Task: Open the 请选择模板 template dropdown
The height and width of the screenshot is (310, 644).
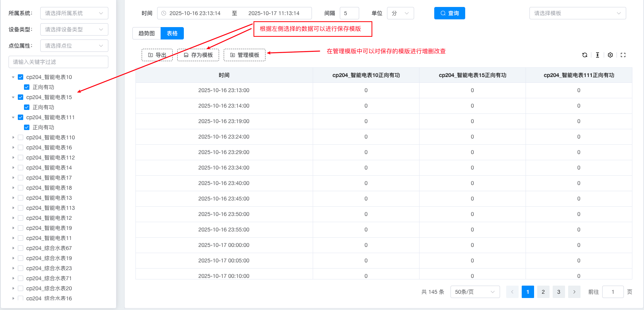Action: click(x=578, y=13)
